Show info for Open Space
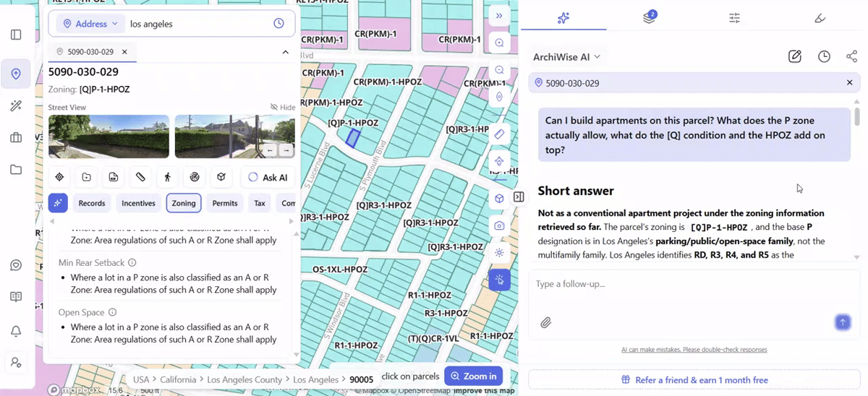The height and width of the screenshot is (396, 868). (112, 312)
